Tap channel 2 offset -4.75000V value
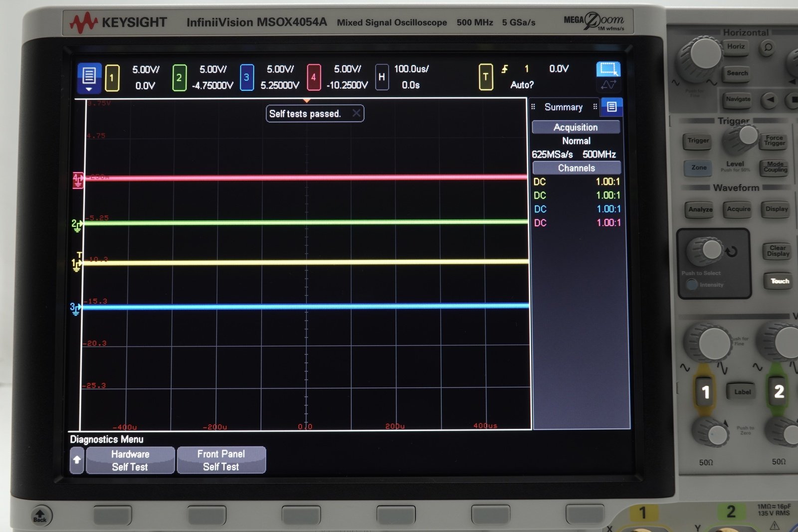This screenshot has height=532, width=798. (212, 86)
